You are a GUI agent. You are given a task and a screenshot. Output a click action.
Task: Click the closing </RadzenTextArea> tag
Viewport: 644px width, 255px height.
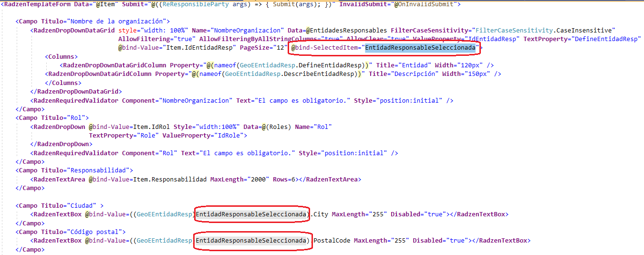pyautogui.click(x=330, y=179)
